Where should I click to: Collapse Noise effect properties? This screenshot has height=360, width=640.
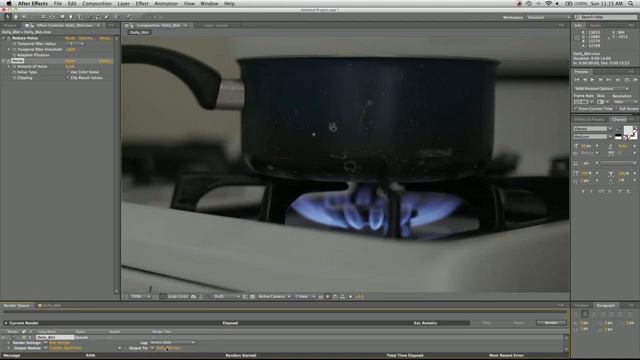click(x=3, y=61)
